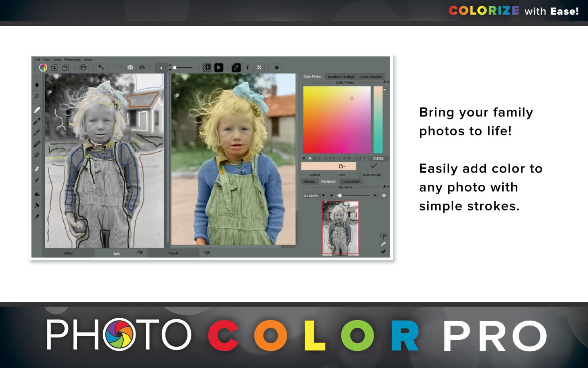Screen dimensions: 588x368
Task: Click the feather pen icon beside navigator thumbnail
Action: (383, 244)
